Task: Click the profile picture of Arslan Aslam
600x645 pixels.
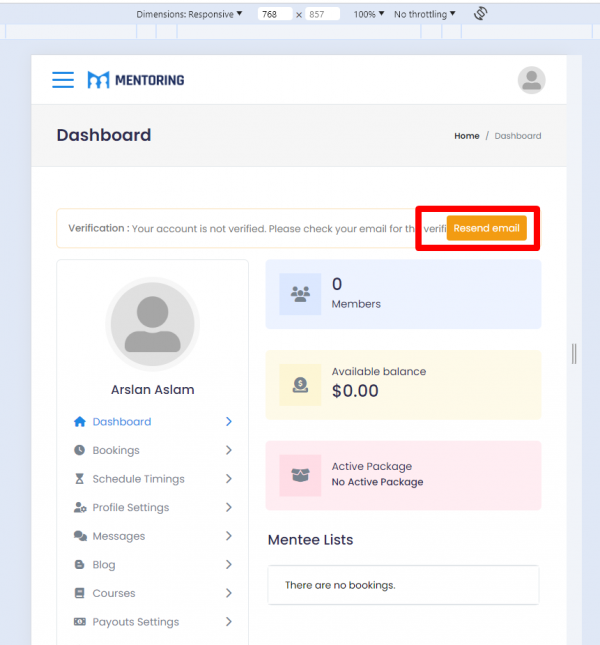Action: (x=152, y=323)
